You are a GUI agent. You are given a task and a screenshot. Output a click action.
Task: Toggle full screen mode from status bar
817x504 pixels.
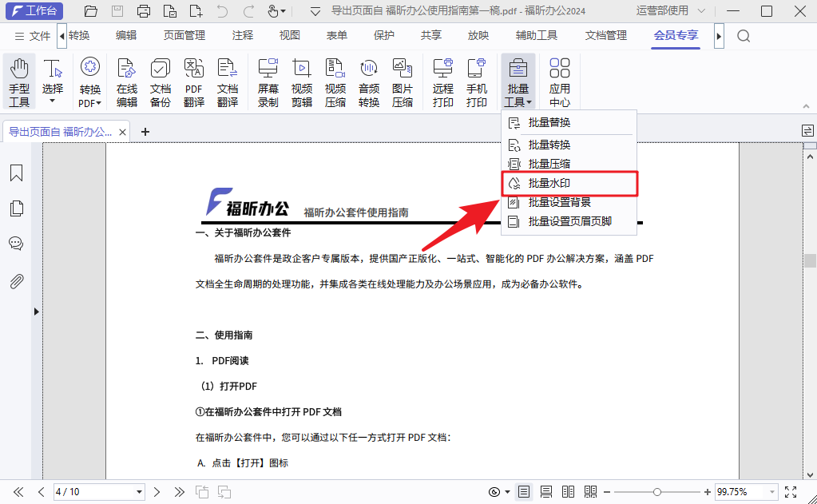[x=791, y=491]
